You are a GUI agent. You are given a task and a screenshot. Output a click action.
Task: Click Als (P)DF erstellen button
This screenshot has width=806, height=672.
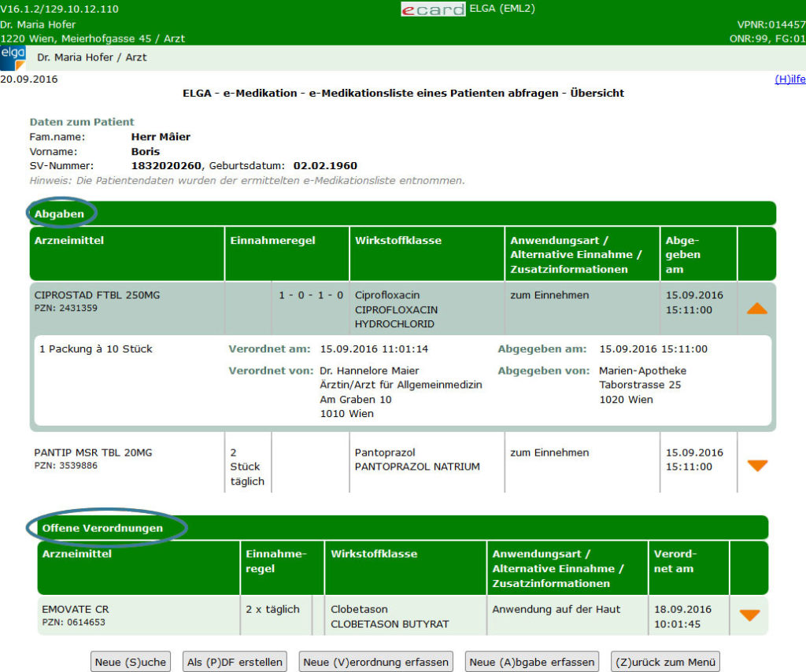click(235, 662)
